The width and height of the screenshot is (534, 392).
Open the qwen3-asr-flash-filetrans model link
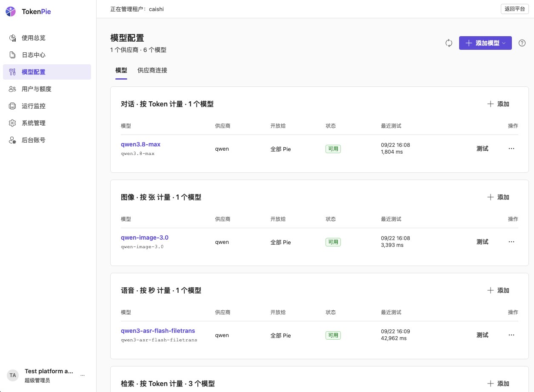pyautogui.click(x=158, y=331)
